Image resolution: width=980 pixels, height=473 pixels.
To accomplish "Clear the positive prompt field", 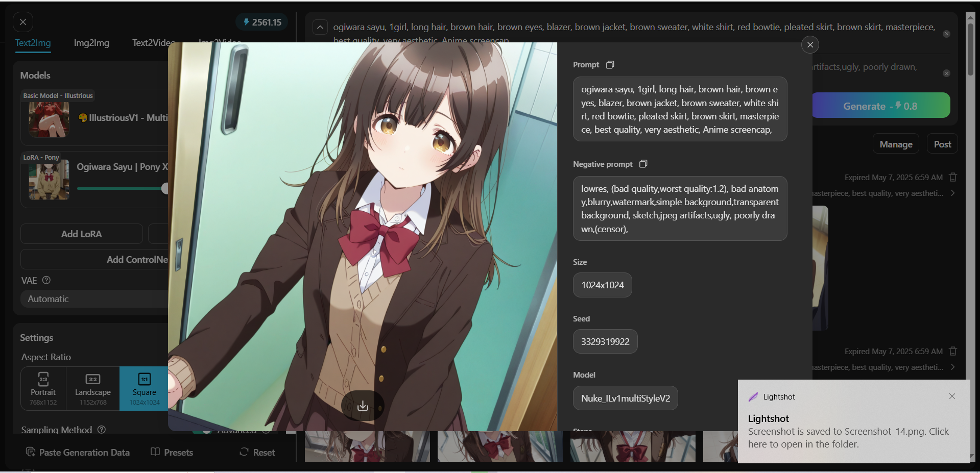I will coord(946,34).
